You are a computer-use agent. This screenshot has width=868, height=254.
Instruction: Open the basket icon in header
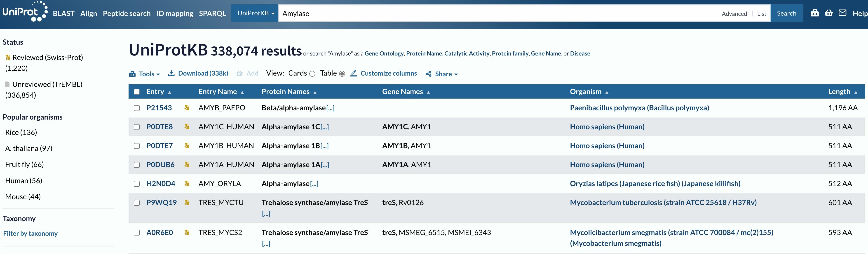click(x=828, y=13)
